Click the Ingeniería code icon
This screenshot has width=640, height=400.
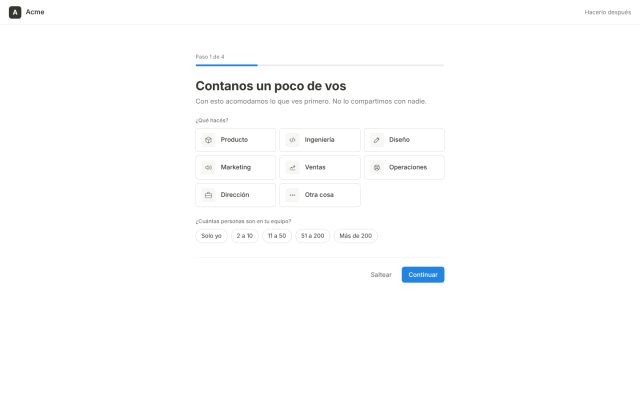(x=292, y=140)
